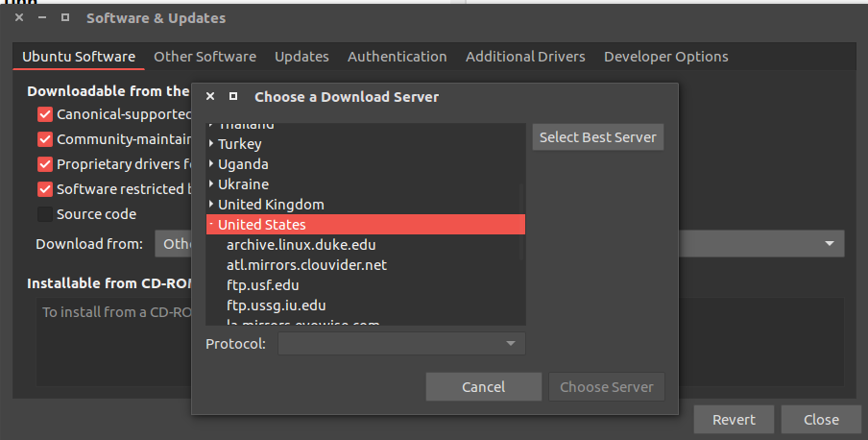The width and height of the screenshot is (868, 440).
Task: Open the Download from dropdown arrow
Action: tap(829, 244)
